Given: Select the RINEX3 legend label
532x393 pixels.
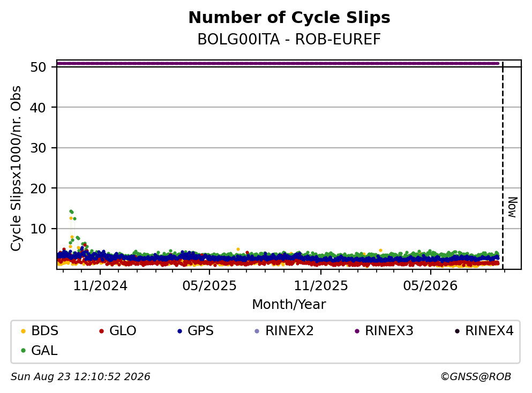Looking at the screenshot, I should click(389, 330).
